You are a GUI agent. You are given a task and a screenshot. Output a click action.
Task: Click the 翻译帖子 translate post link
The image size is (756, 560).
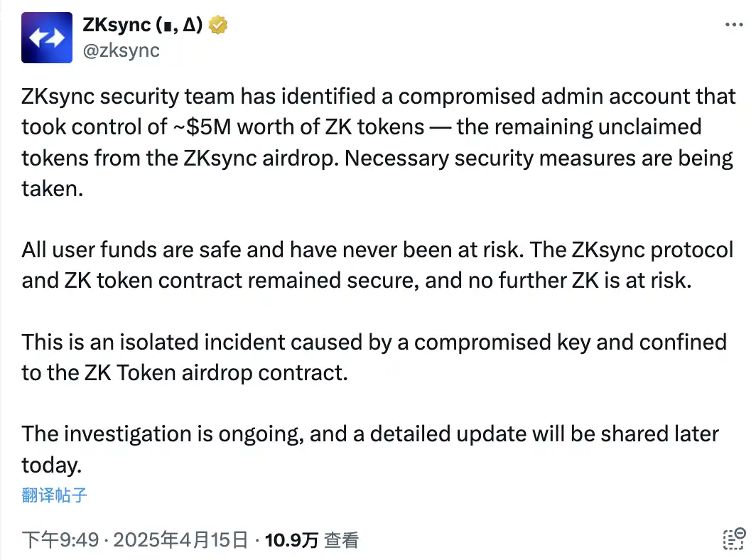(x=54, y=495)
